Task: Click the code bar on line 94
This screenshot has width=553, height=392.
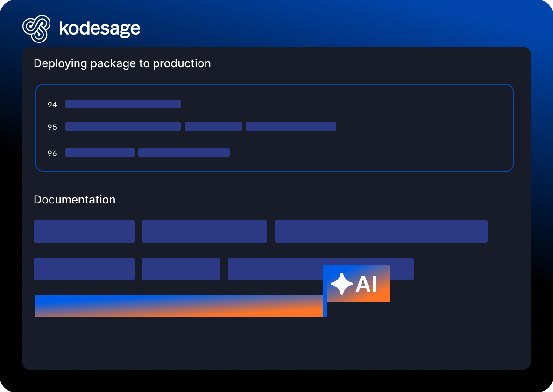Action: (x=123, y=104)
